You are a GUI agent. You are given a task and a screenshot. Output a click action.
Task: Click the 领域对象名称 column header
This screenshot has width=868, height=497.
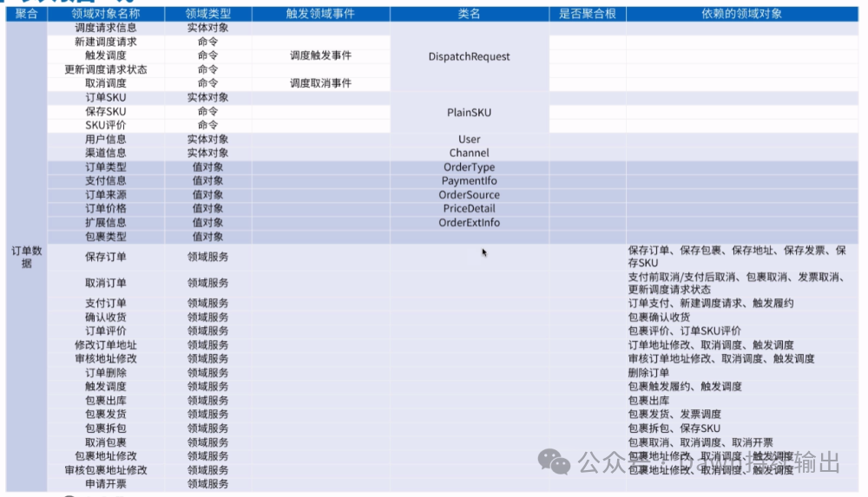point(106,14)
